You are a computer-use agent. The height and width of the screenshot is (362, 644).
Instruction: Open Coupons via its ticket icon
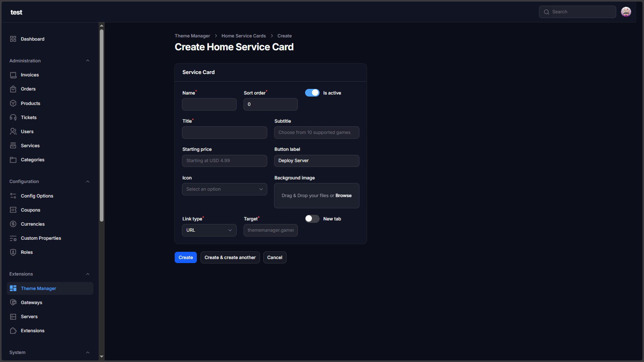point(13,210)
